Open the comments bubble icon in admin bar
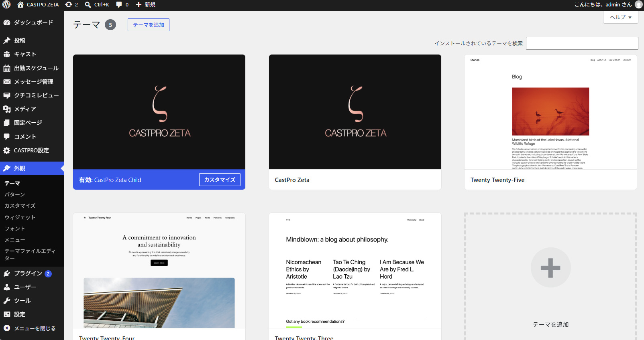The image size is (644, 340). coord(119,5)
